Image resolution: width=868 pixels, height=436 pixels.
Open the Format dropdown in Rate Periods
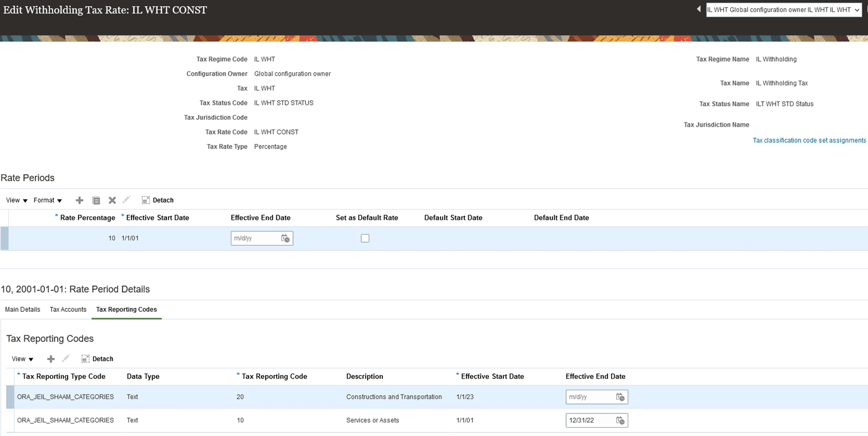(x=46, y=200)
